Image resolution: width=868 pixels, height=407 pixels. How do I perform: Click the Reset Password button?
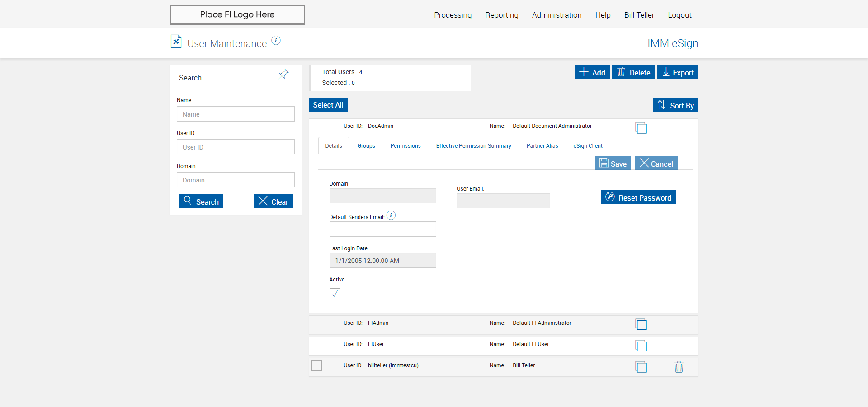pos(638,197)
